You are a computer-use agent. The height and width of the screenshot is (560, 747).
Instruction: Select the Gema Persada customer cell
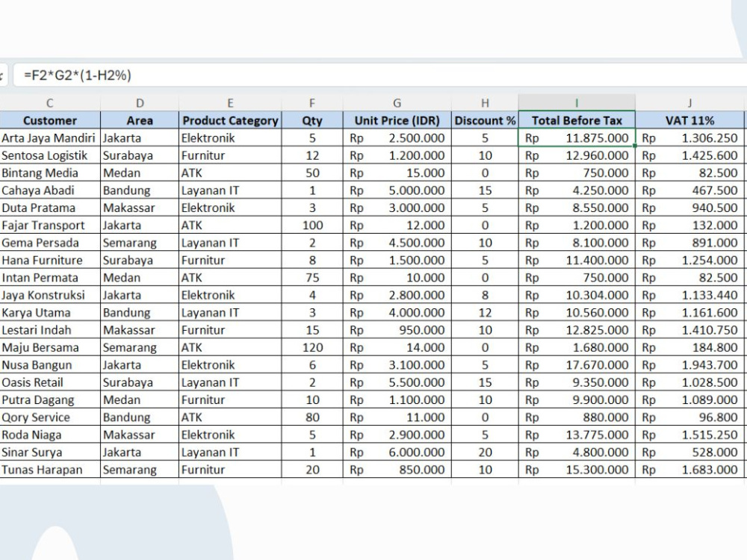50,243
